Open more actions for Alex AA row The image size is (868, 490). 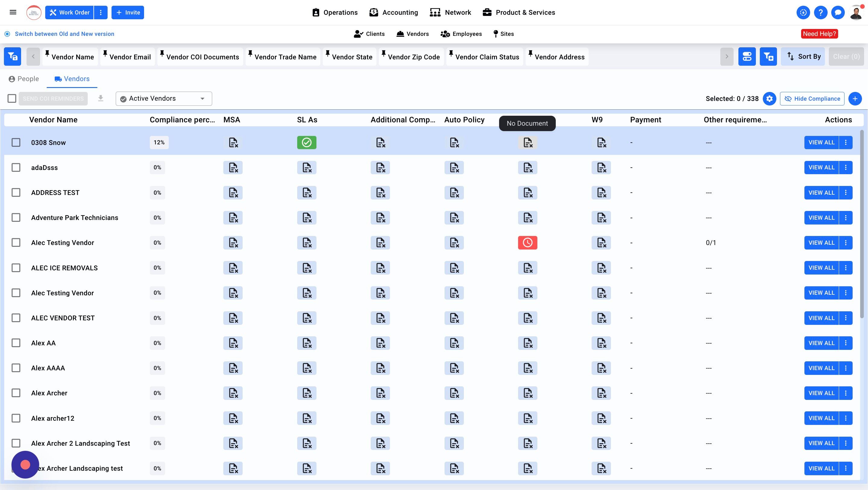pyautogui.click(x=846, y=343)
